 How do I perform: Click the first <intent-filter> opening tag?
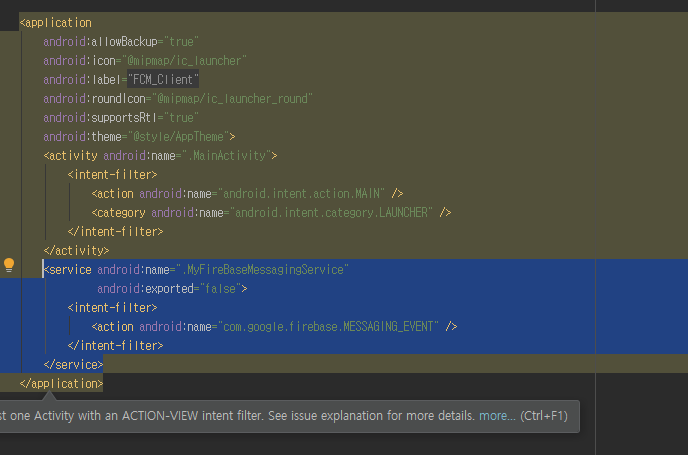(112, 175)
